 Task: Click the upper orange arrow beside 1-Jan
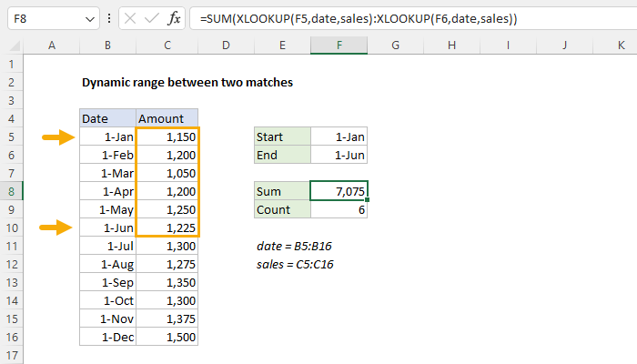pyautogui.click(x=57, y=137)
